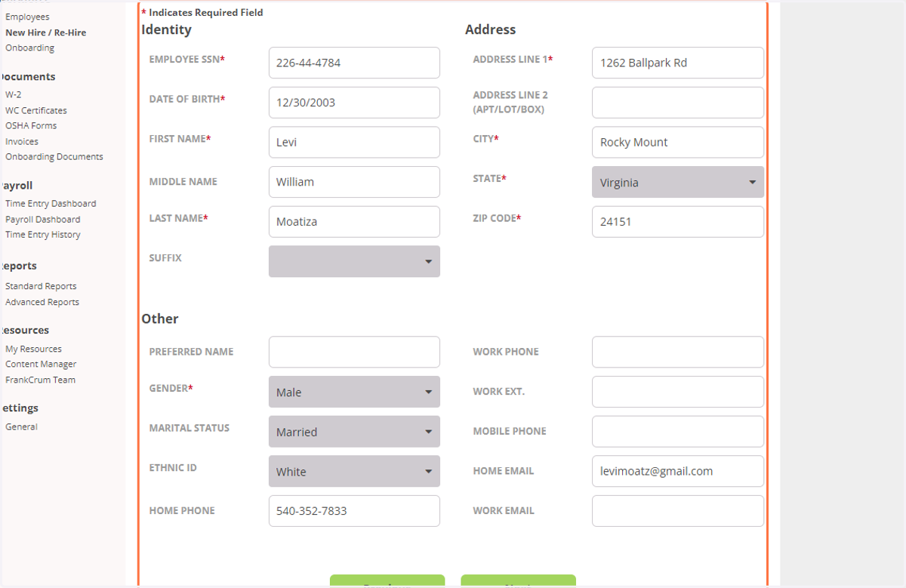
Task: Open Content Manager link
Action: point(41,364)
